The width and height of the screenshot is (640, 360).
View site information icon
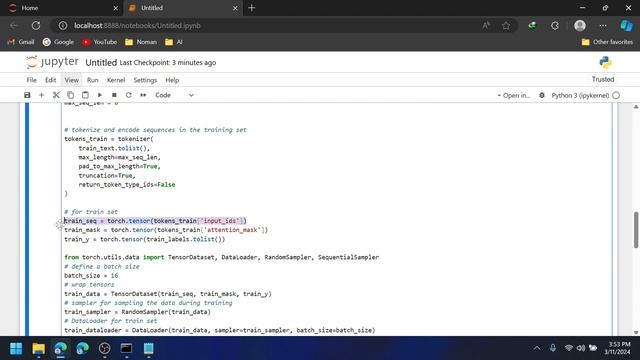click(x=62, y=25)
